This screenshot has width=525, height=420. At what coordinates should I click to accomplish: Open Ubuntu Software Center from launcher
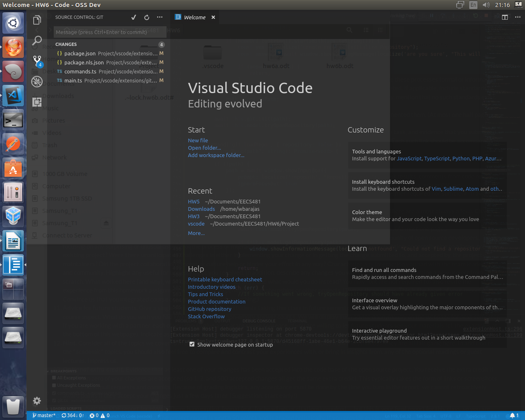[x=13, y=169]
